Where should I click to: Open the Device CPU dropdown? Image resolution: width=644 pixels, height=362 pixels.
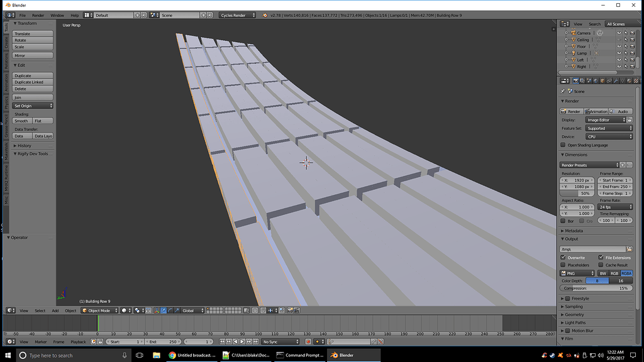609,136
